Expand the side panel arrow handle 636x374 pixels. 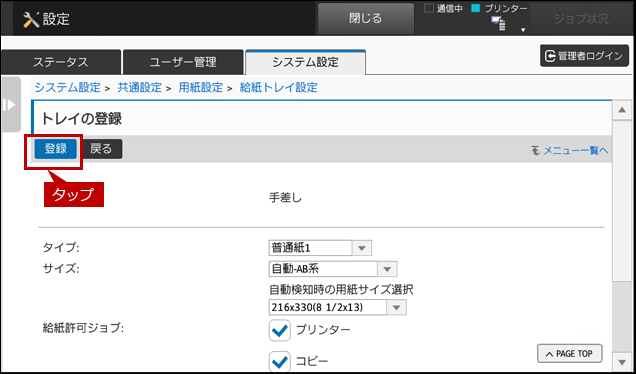(x=11, y=105)
